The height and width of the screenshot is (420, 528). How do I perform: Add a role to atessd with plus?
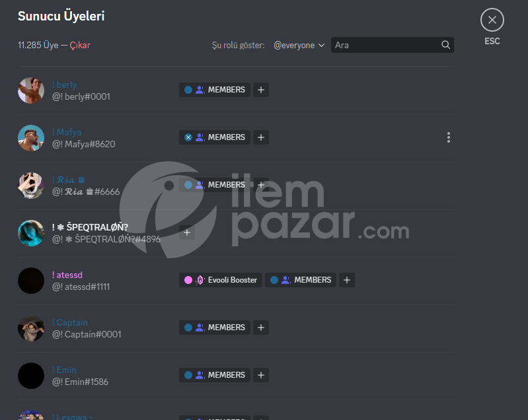347,280
